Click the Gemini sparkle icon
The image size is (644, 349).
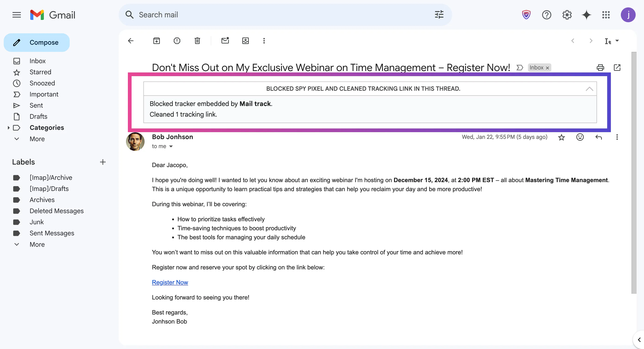point(587,15)
